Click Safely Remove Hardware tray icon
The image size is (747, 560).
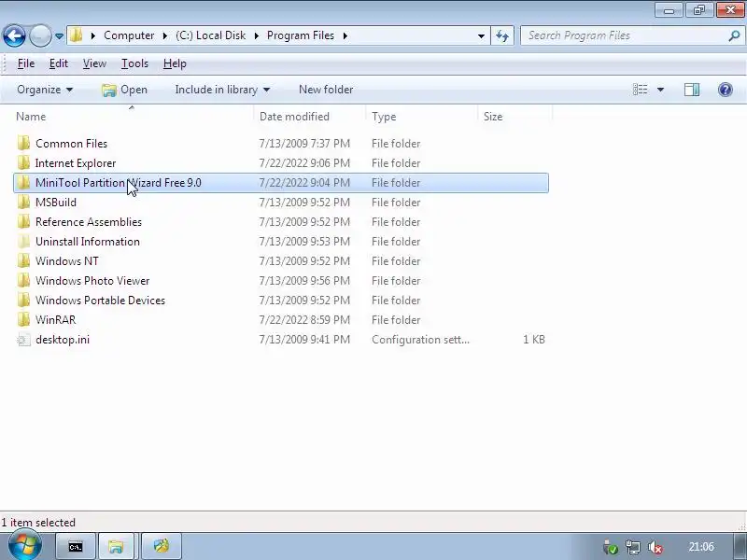click(x=611, y=547)
